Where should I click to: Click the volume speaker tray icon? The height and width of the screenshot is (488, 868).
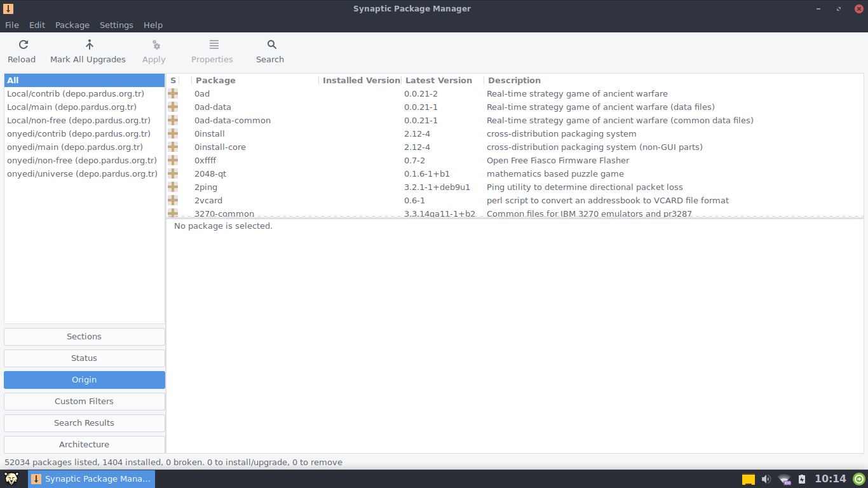[x=766, y=479]
